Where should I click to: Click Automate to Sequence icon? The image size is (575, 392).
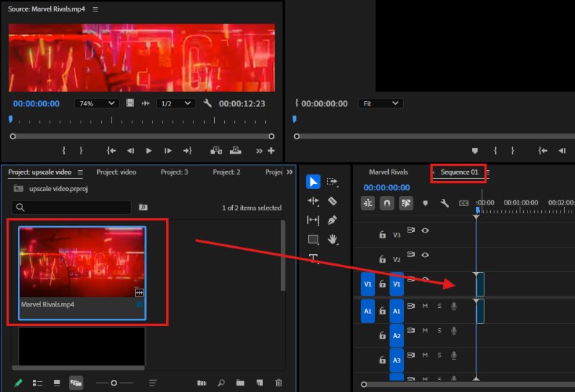click(202, 383)
